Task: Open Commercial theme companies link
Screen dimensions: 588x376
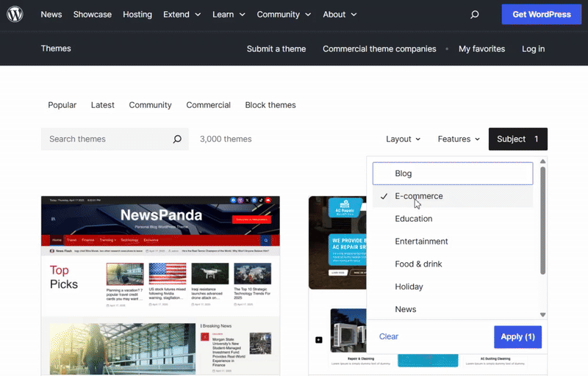Action: pos(379,49)
